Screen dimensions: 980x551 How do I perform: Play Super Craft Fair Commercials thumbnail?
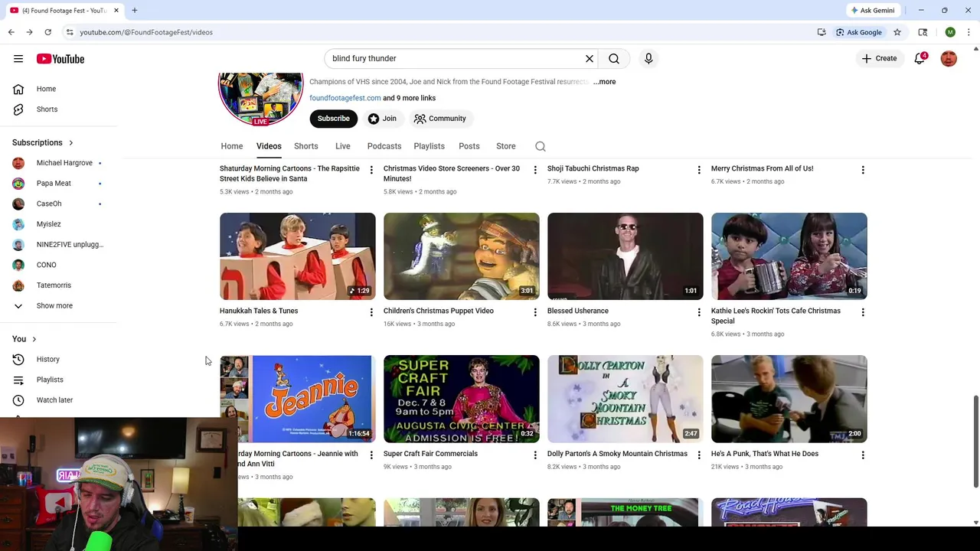coord(461,399)
